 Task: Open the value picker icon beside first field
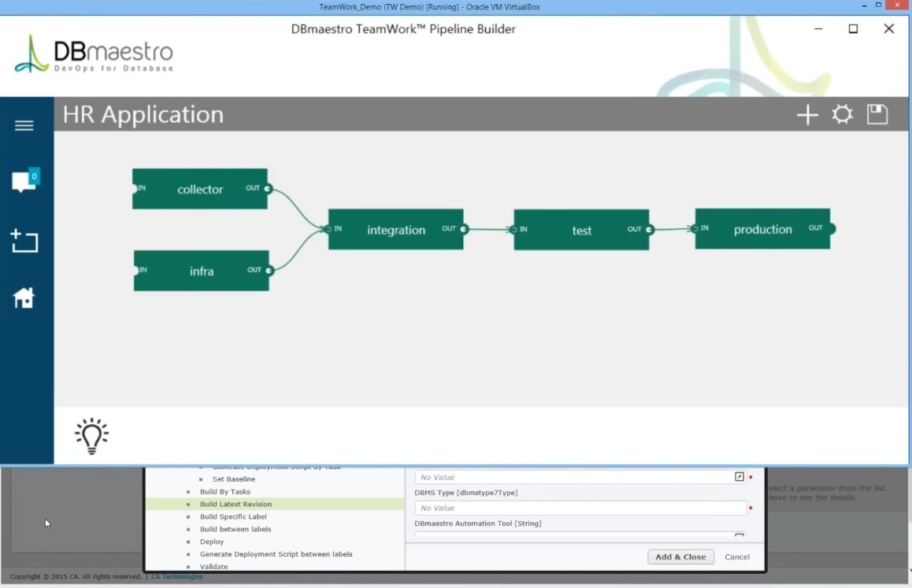(739, 477)
